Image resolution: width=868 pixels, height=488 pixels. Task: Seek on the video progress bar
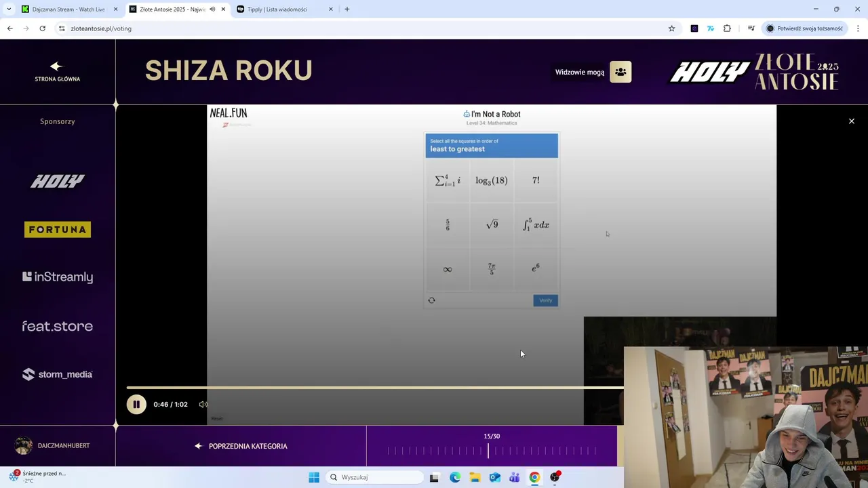[x=374, y=388]
